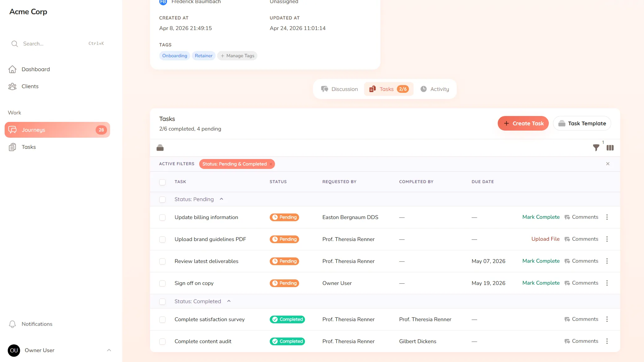Open more options for Update billing information
Viewport: 644px width, 362px height.
pyautogui.click(x=607, y=217)
